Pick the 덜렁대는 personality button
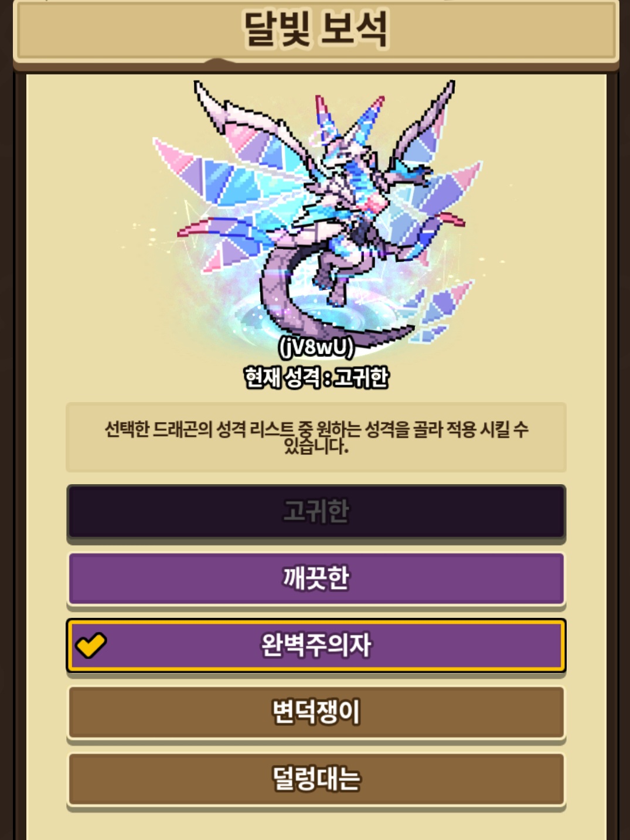The image size is (630, 840). pyautogui.click(x=316, y=779)
